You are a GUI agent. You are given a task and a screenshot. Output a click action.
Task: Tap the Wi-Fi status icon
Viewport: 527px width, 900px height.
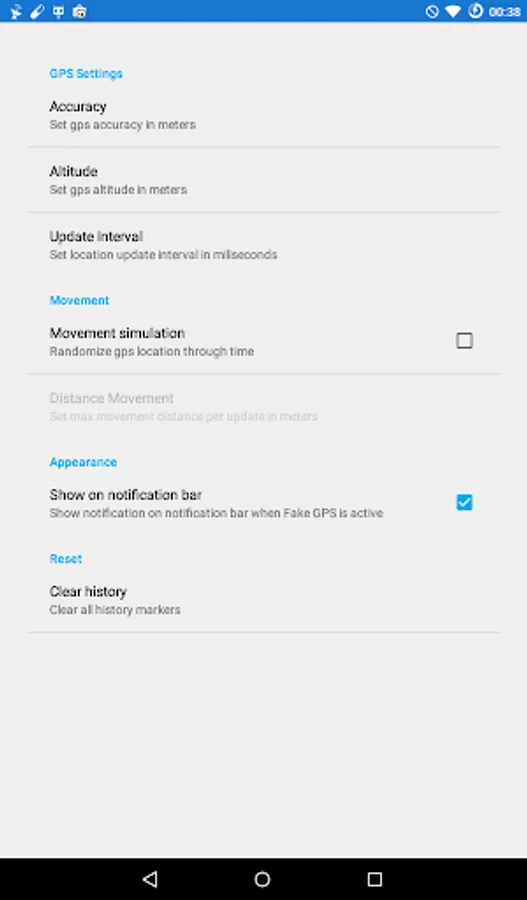point(453,11)
